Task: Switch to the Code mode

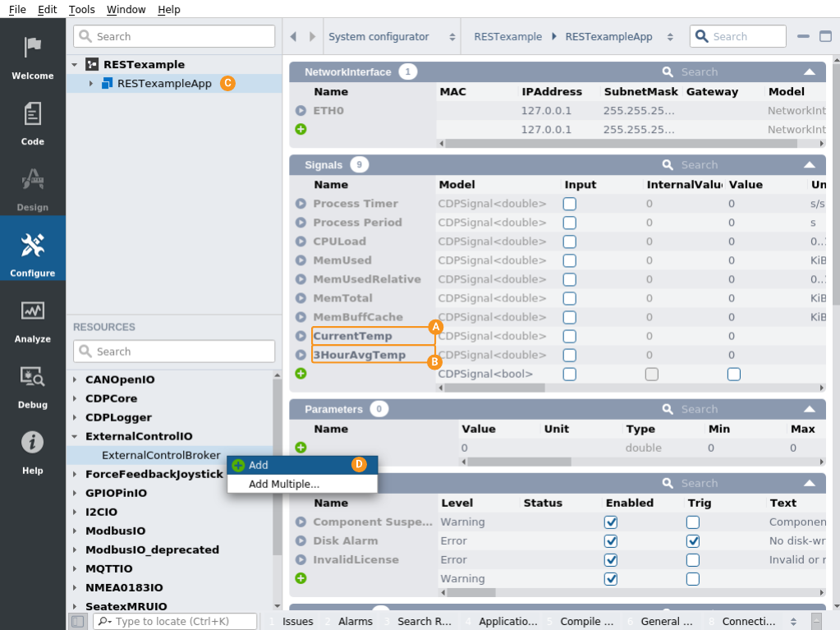Action: click(x=32, y=123)
